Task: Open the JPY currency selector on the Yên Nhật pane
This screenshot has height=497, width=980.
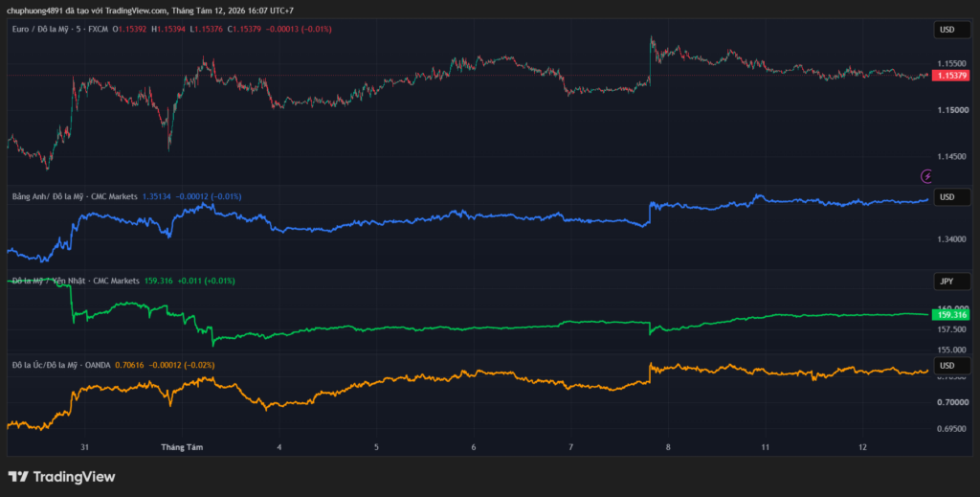Action: pyautogui.click(x=952, y=282)
